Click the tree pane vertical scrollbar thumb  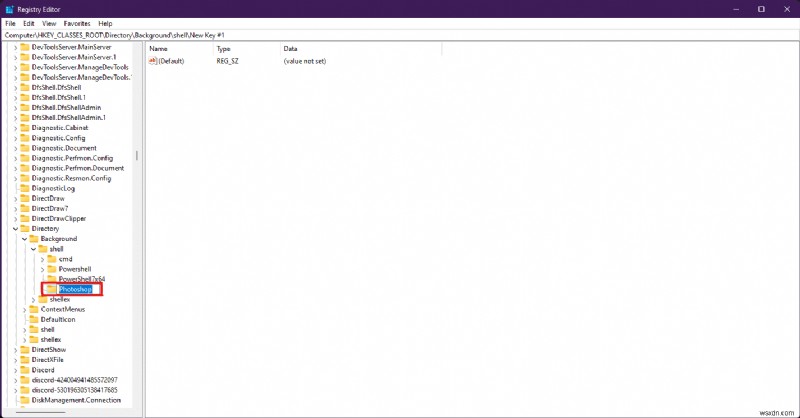(137, 155)
